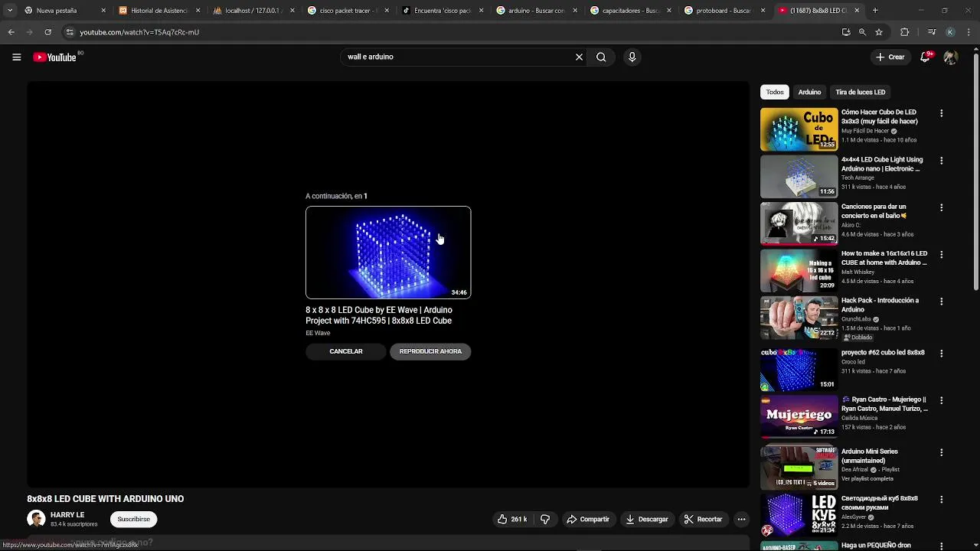Switch to the localhost / 127.0.0.1 tab

253,11
